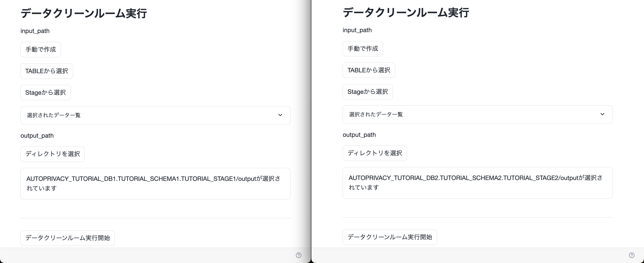
Task: Click DB1 STAGE1 output path message box
Action: tap(155, 183)
